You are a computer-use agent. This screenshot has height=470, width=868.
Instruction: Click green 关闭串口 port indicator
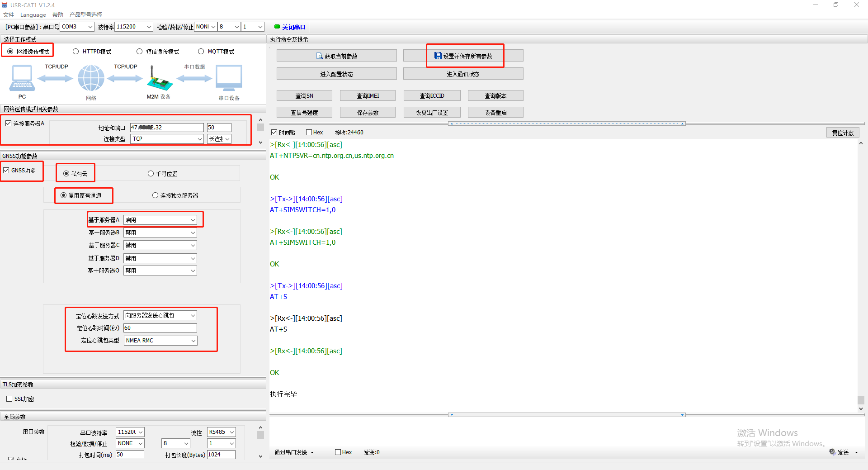point(277,27)
